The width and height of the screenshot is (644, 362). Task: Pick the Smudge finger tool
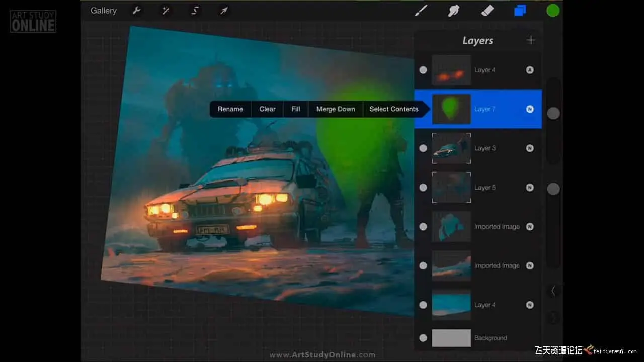[454, 11]
